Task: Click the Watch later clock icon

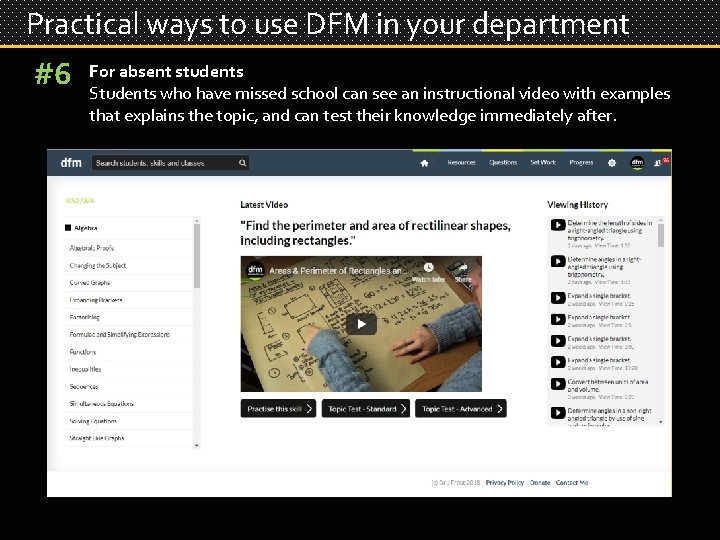Action: pos(428,268)
